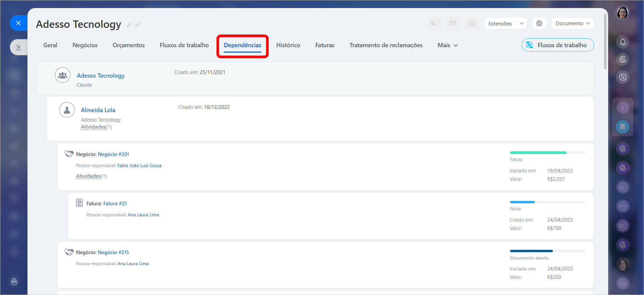Copy link icon next to Adesso Tecnology title
The image size is (644, 295).
[138, 25]
